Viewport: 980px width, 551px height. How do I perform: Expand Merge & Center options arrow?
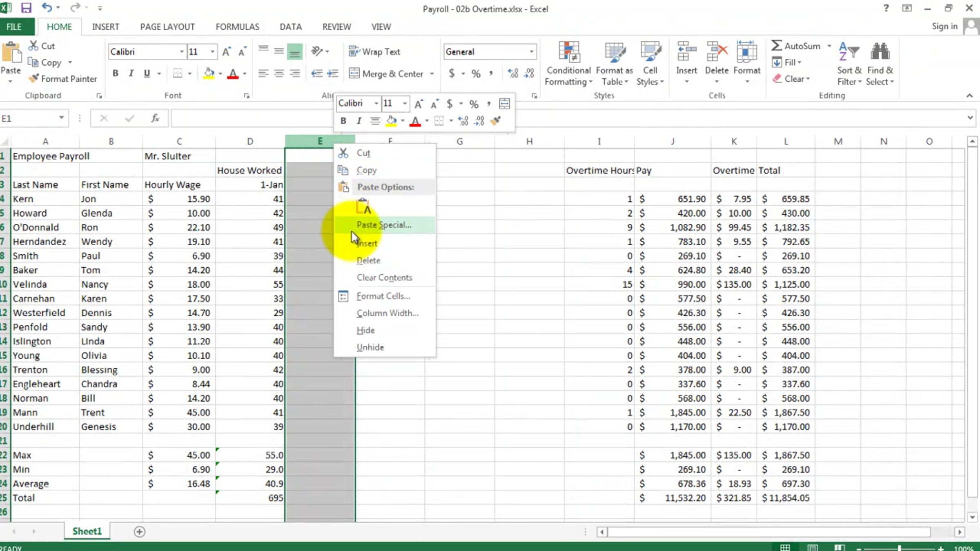432,74
